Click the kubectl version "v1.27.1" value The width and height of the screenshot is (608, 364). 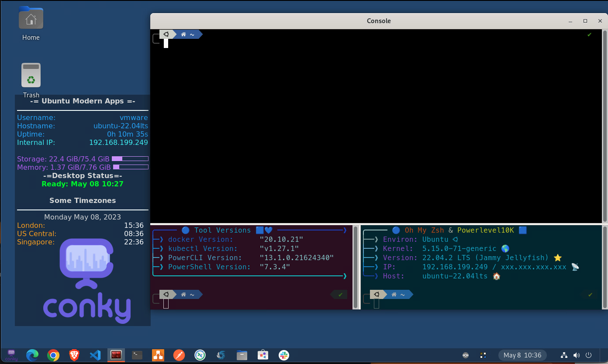(279, 249)
